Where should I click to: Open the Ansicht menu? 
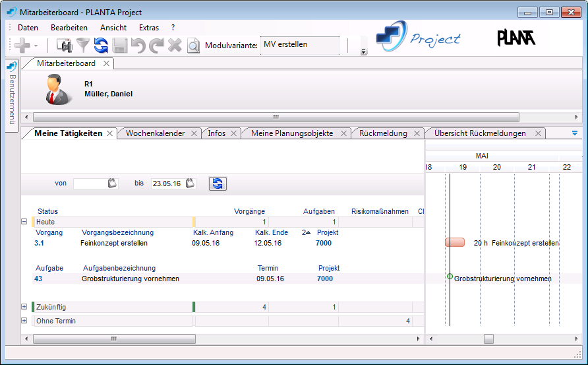(x=113, y=28)
